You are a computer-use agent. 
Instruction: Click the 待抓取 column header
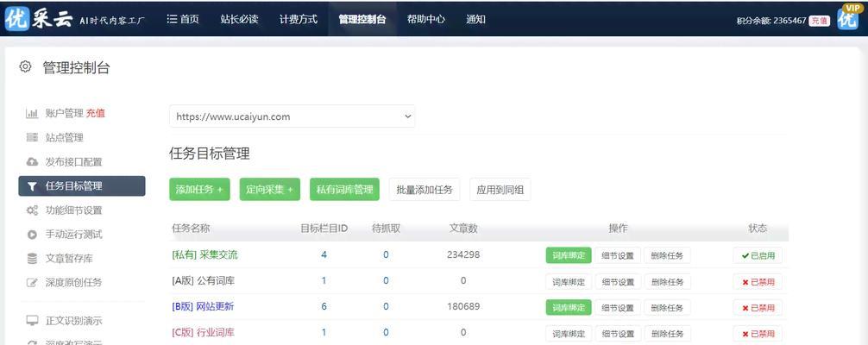(386, 229)
